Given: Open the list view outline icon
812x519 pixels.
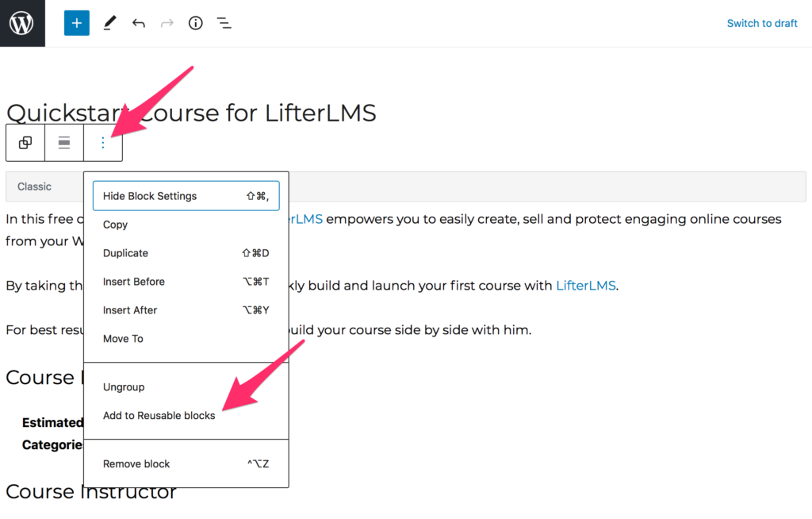Looking at the screenshot, I should 224,23.
